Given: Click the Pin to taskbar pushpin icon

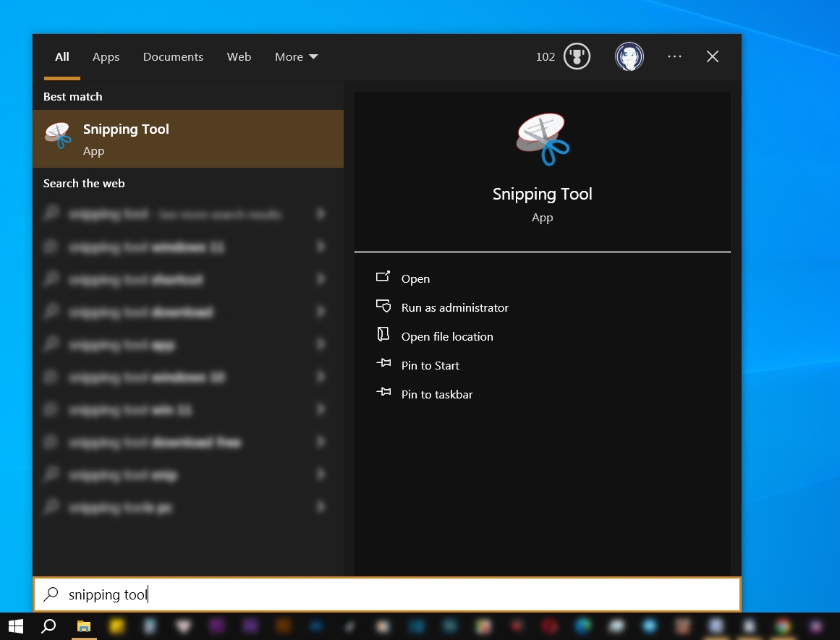Looking at the screenshot, I should coord(384,393).
